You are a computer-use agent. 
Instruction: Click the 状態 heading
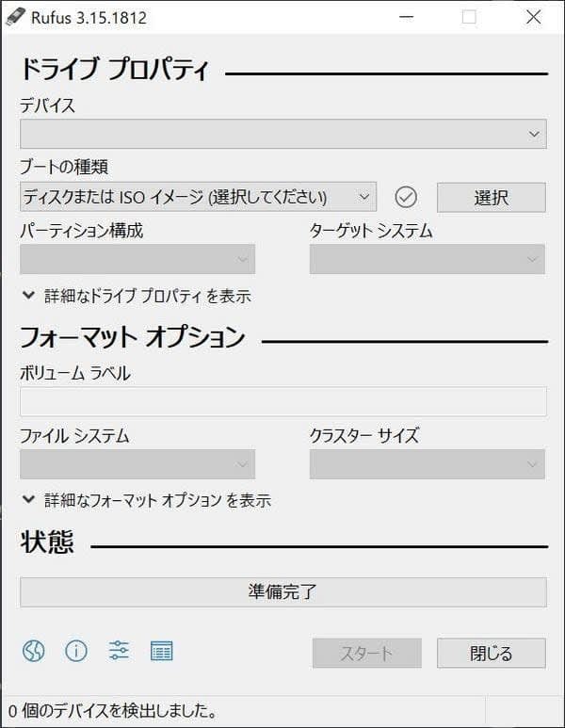point(47,542)
